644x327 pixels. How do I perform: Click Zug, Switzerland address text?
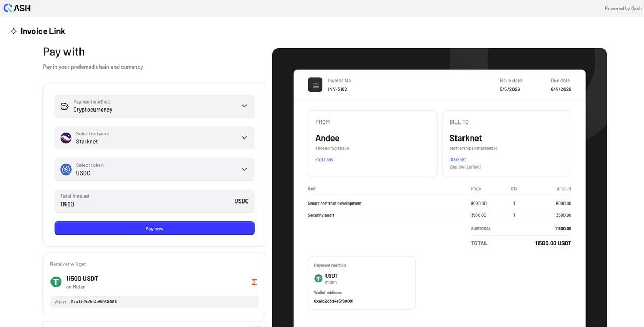465,167
